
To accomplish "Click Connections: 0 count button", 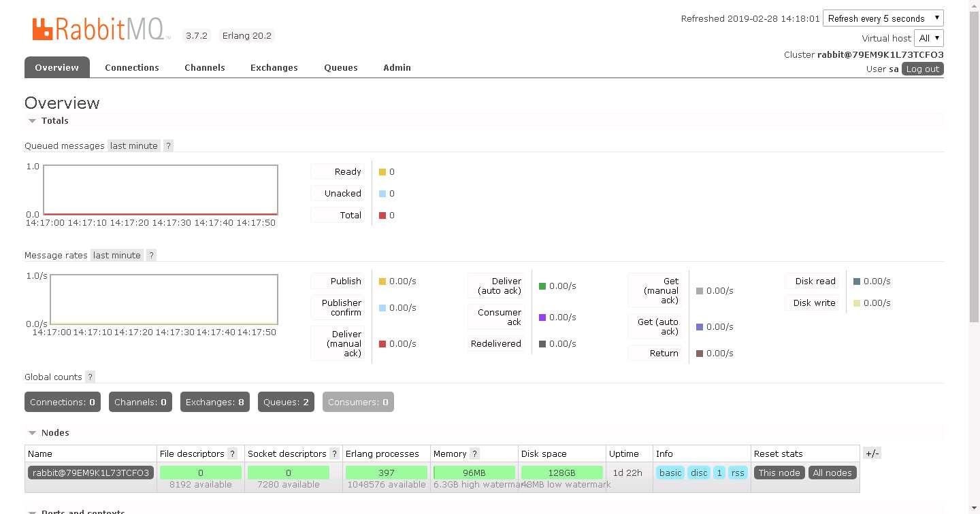I will (x=63, y=402).
